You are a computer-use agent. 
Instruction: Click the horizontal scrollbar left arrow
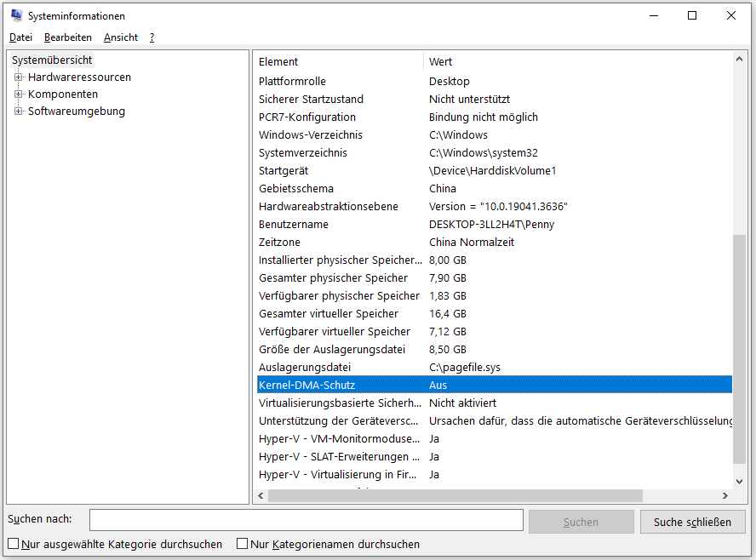click(x=261, y=495)
